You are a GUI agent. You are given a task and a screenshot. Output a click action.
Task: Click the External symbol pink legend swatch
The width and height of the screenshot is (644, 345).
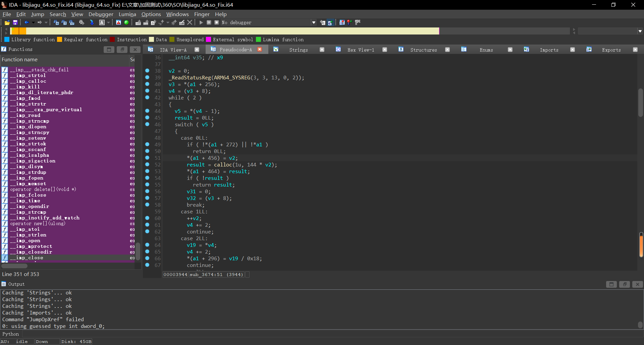(208, 40)
